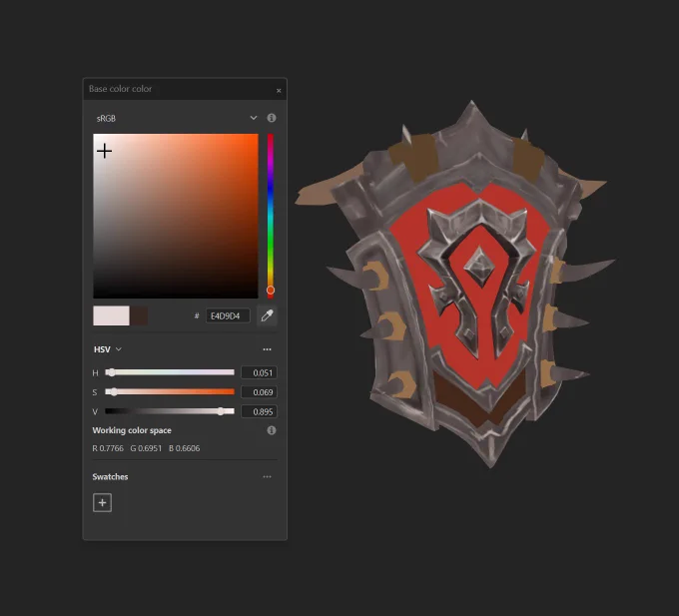Close the Base color color panel
Screen dimensions: 679x616
[279, 91]
